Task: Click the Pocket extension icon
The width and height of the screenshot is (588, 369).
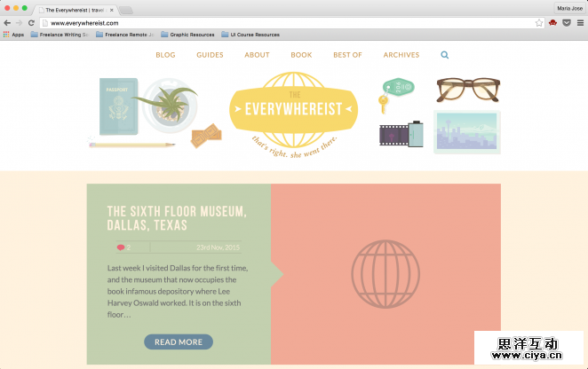Action: tap(566, 22)
